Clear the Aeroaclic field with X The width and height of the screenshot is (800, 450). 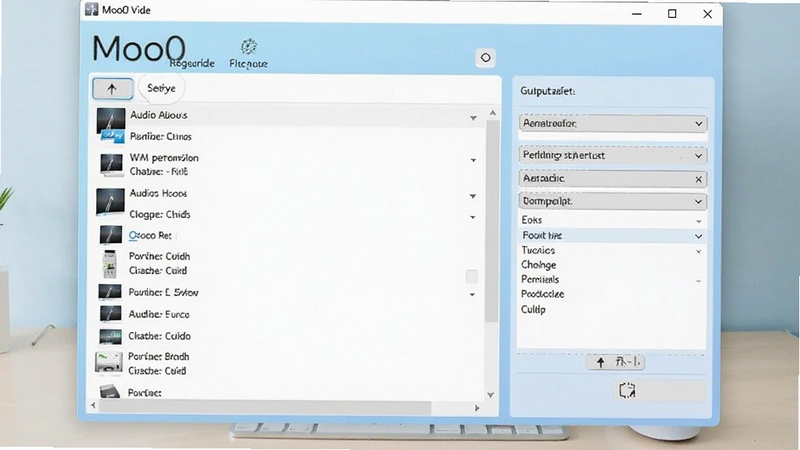click(698, 179)
